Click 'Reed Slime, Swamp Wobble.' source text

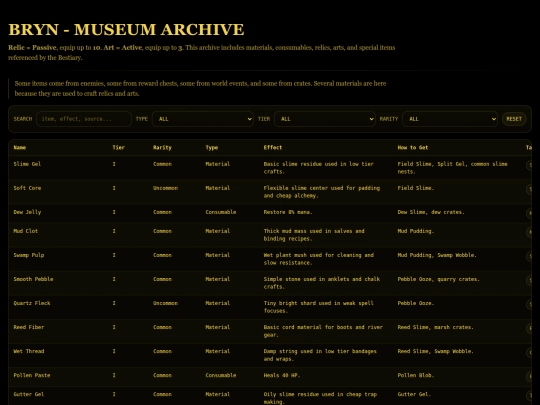(x=435, y=351)
